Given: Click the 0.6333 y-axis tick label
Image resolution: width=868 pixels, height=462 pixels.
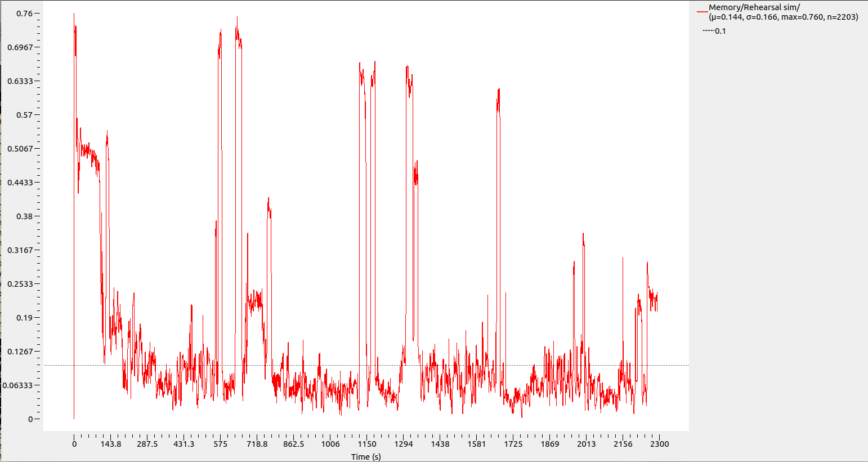Looking at the screenshot, I should pos(20,81).
